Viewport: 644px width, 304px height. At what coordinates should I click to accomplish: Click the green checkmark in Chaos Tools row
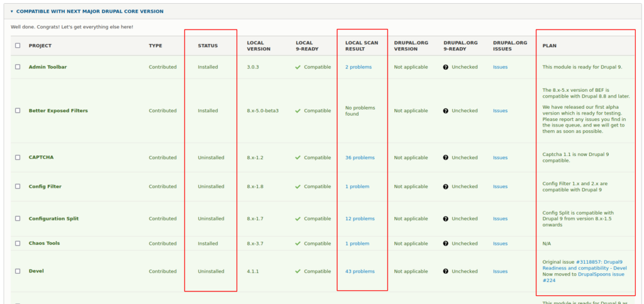[297, 243]
